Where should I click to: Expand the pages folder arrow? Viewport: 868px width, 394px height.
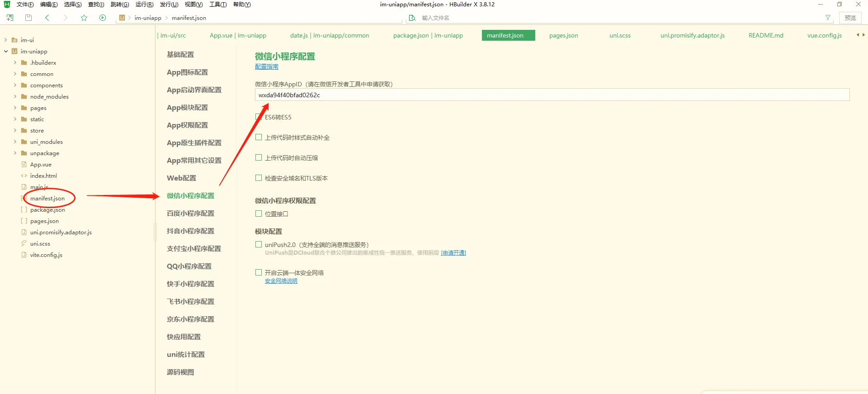(15, 108)
